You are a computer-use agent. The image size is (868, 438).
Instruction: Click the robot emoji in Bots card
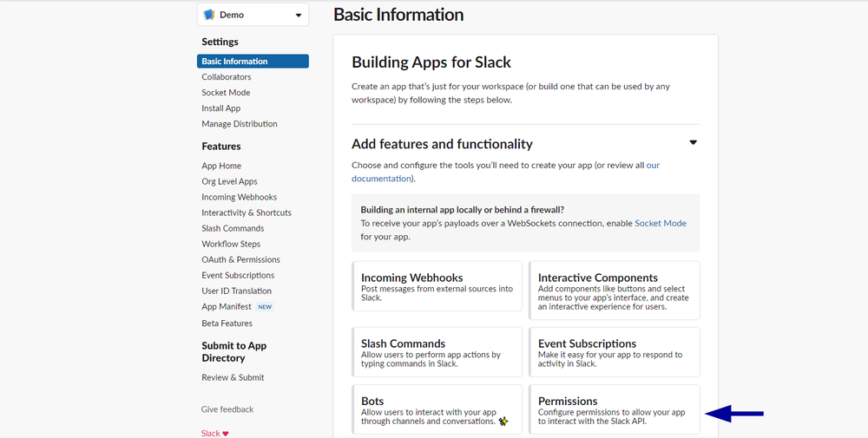coord(503,422)
